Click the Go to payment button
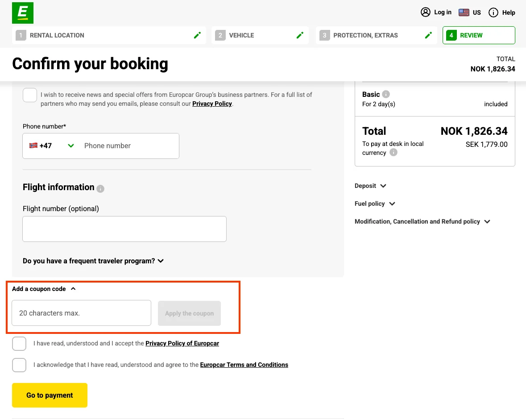This screenshot has width=526, height=420. [50, 395]
